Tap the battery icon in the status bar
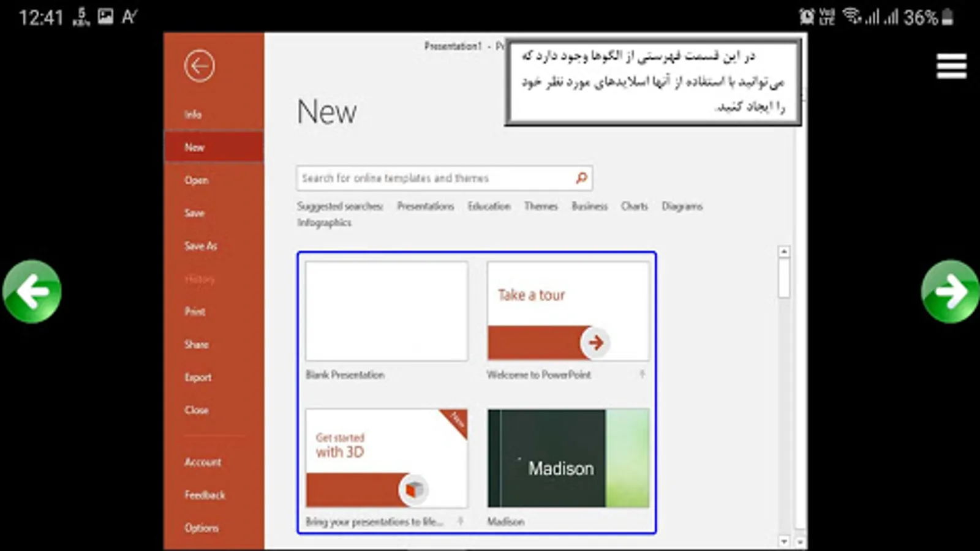Screen dimensions: 980x551 pyautogui.click(x=948, y=17)
